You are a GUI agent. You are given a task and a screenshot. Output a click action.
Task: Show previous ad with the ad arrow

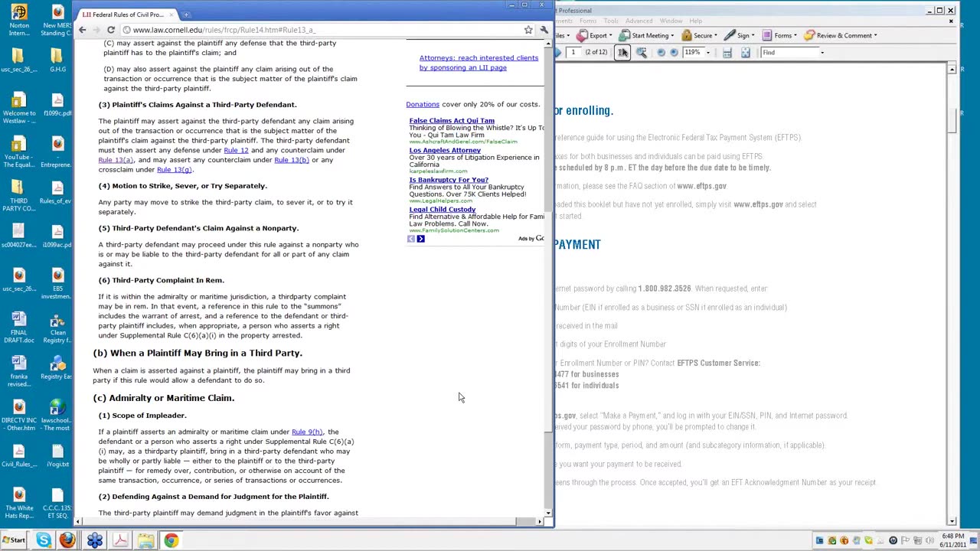point(411,239)
